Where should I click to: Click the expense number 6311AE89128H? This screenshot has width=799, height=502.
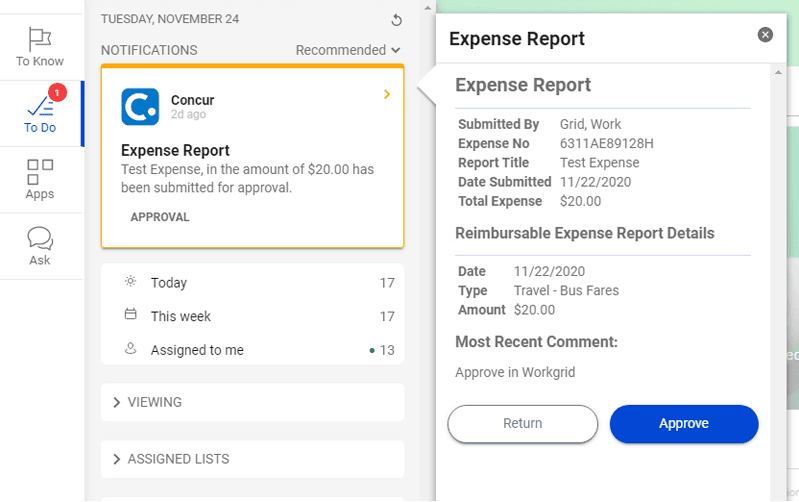click(x=606, y=144)
